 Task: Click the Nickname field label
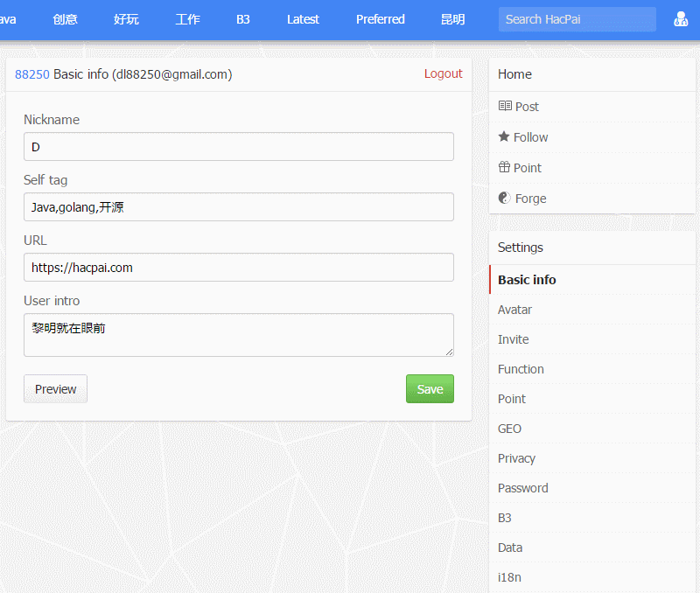tap(52, 120)
